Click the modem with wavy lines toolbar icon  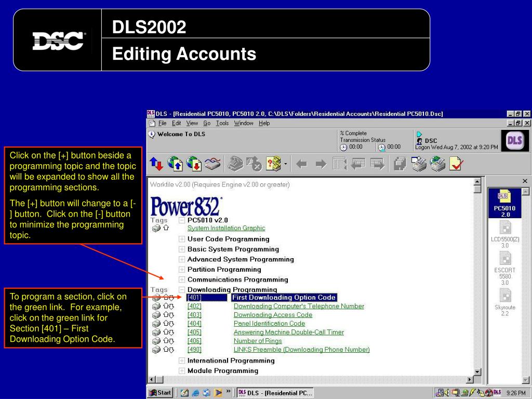212,164
